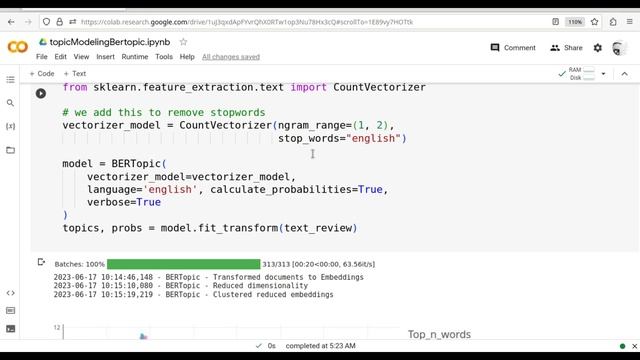640x360 pixels.
Task: Open Colab settings gear
Action: [598, 48]
